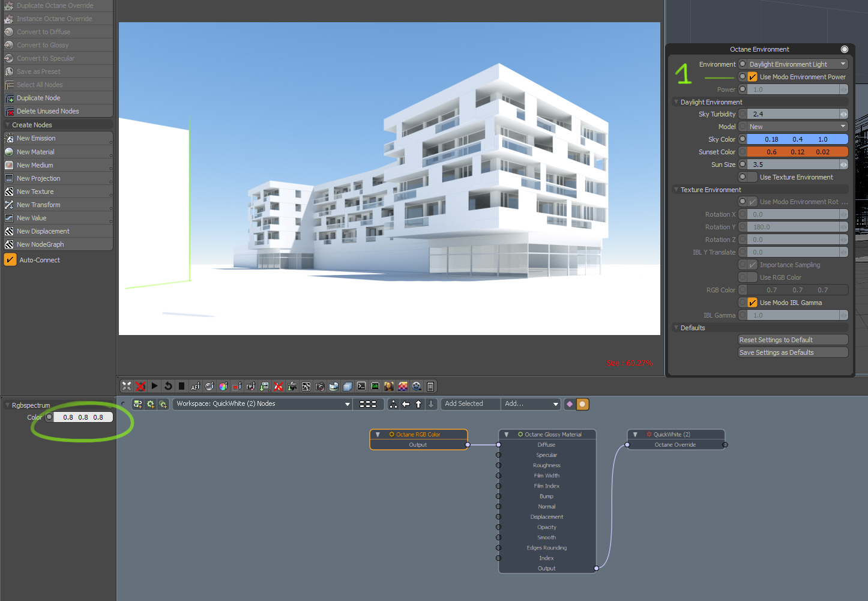Toggle the Auto-Connect checkbox
Screen dimensions: 868x601
pos(10,260)
